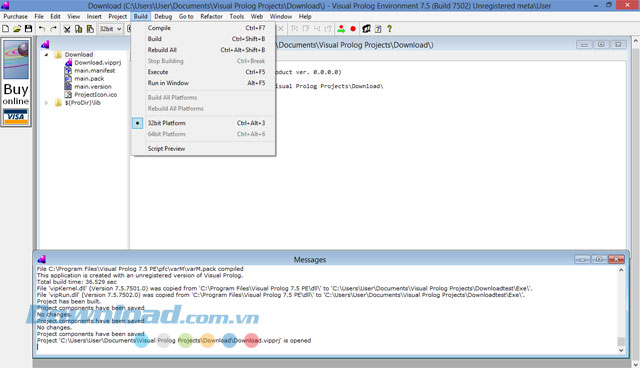
Task: Click the help page icon before question mark
Action: click(378, 29)
